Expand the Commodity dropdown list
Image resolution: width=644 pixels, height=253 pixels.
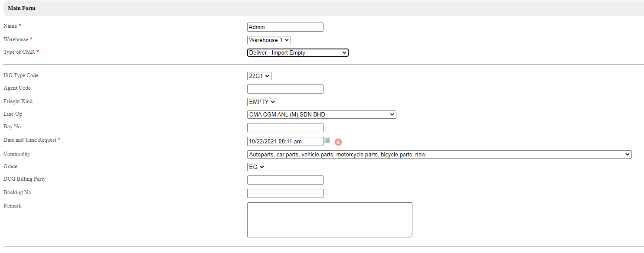coord(439,154)
